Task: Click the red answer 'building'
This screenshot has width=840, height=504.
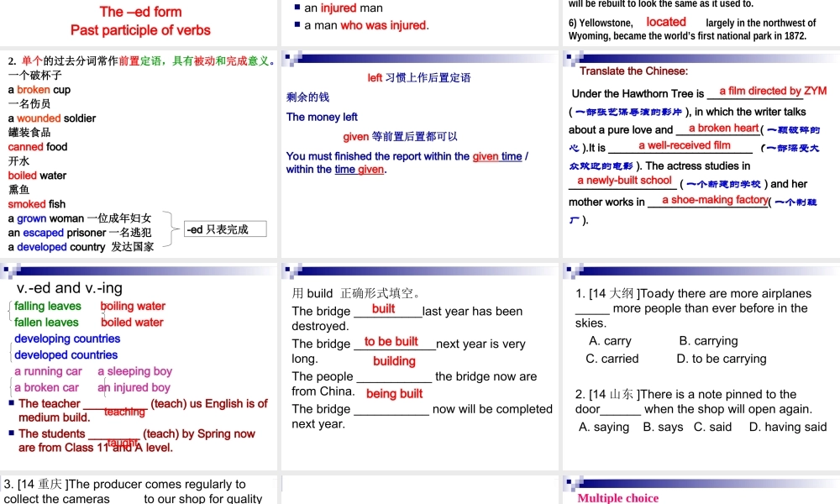Action: point(394,361)
